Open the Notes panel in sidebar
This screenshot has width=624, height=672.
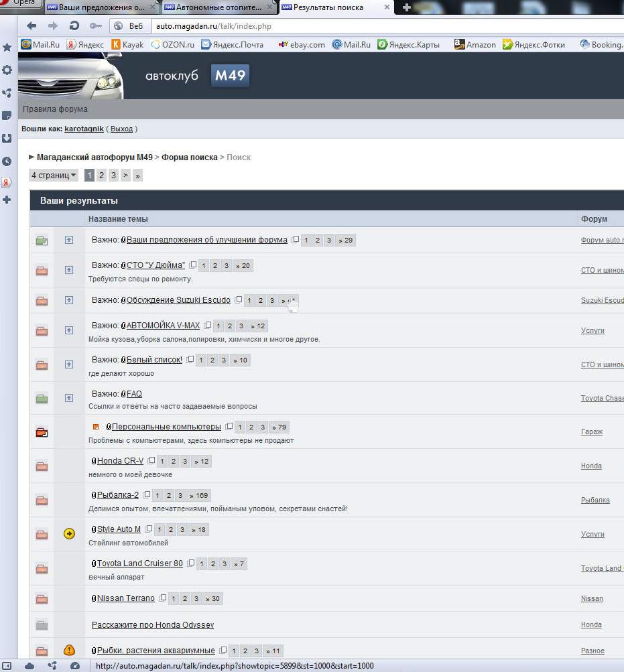point(7,115)
